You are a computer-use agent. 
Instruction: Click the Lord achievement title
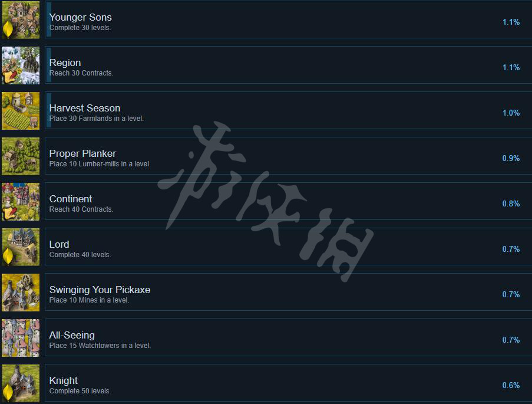[59, 244]
